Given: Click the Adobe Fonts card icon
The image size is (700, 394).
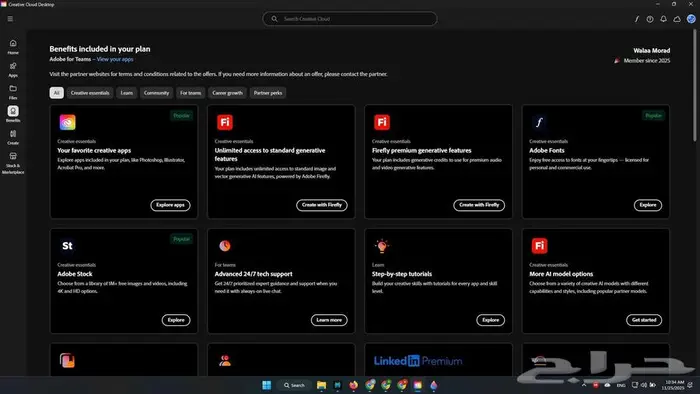Looking at the screenshot, I should (539, 122).
